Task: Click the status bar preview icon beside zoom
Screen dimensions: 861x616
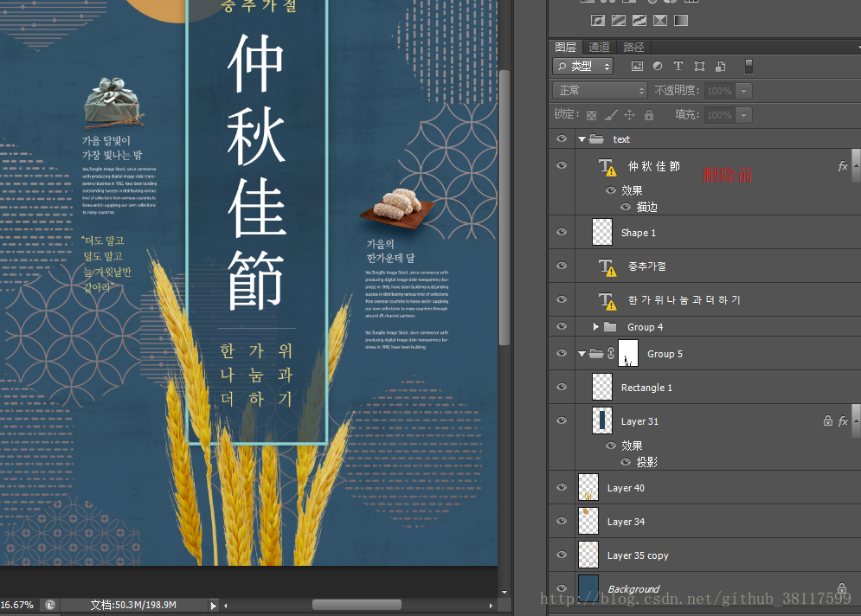Action: coord(50,605)
